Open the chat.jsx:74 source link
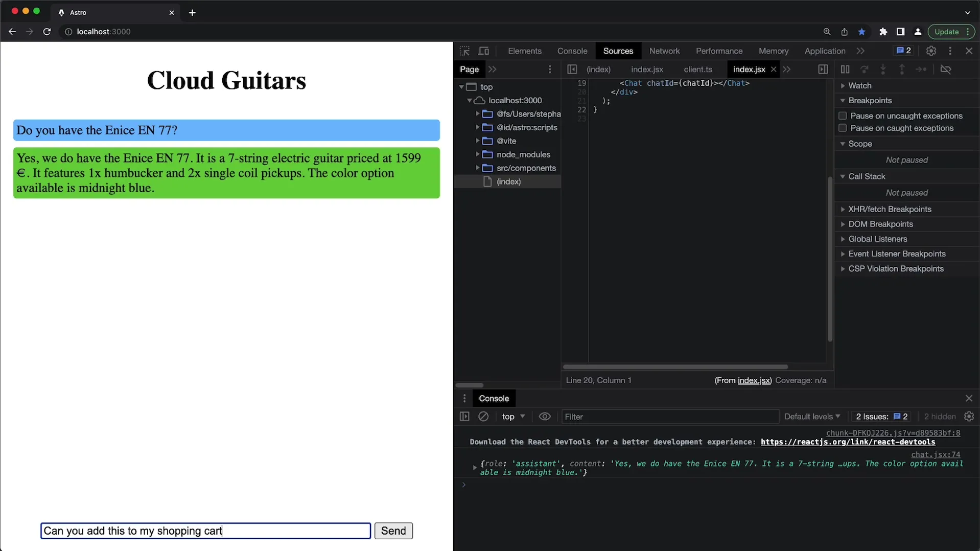This screenshot has width=980, height=551. pos(936,455)
